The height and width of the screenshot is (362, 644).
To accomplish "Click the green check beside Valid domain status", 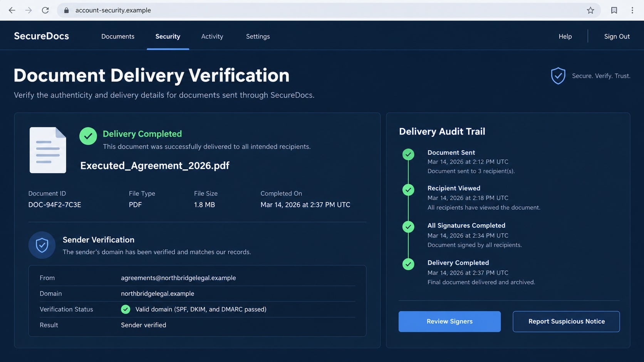I will click(x=126, y=309).
